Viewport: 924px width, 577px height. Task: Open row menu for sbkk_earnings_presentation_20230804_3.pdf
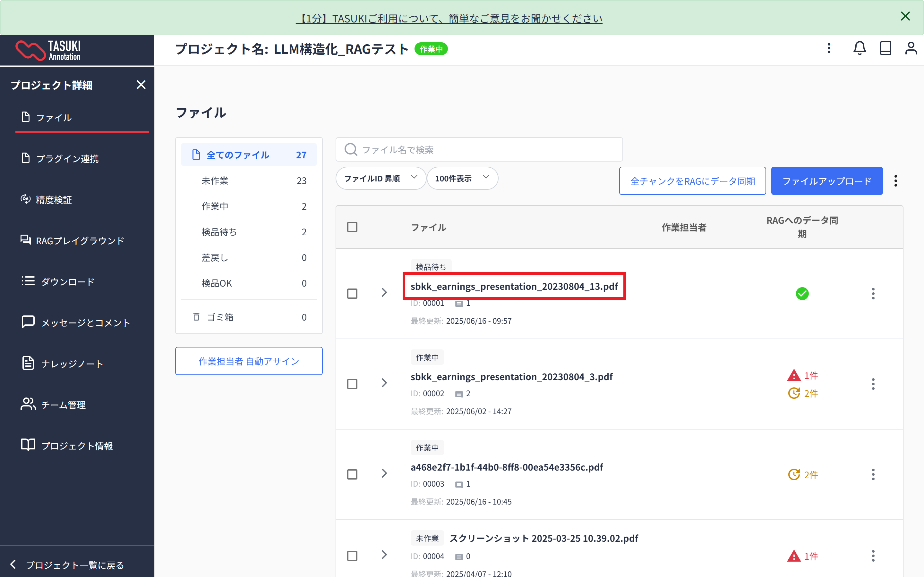click(873, 384)
